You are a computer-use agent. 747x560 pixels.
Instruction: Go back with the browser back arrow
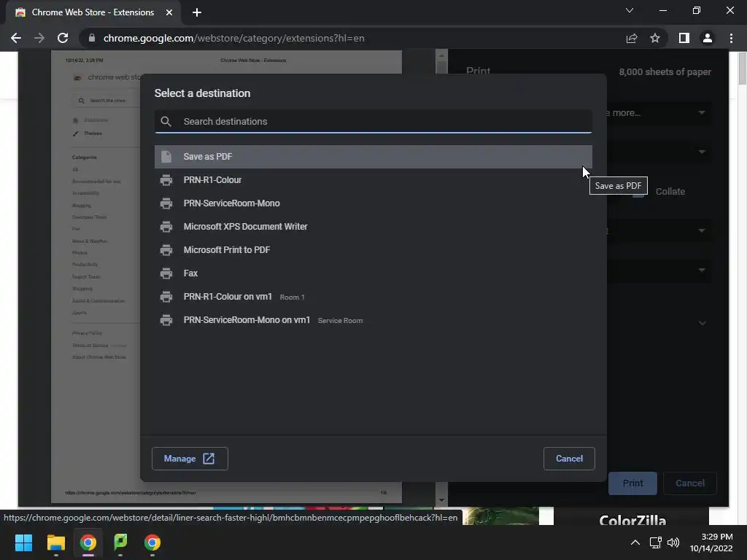[16, 38]
